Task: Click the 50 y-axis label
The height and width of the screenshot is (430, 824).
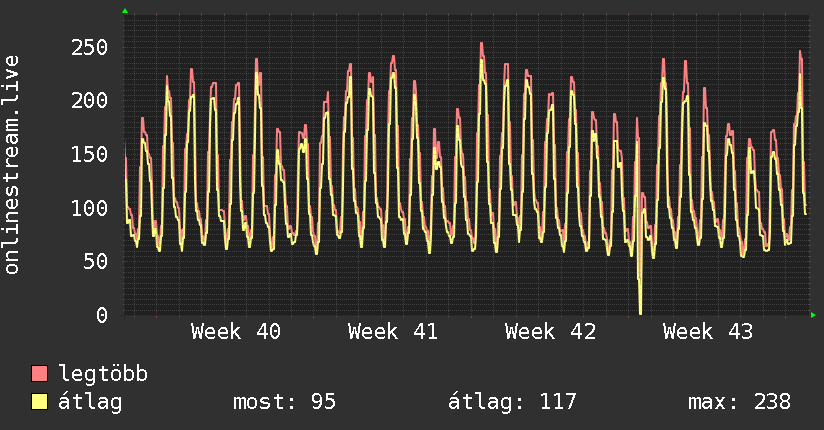Action: click(x=95, y=261)
